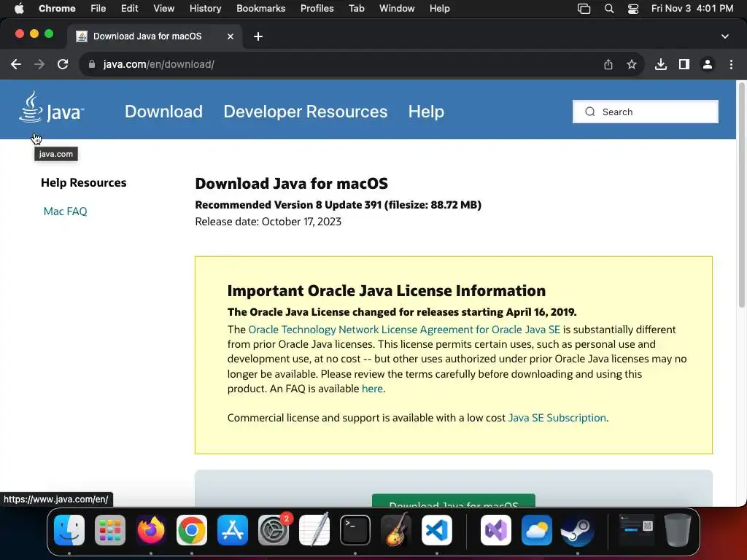This screenshot has width=747, height=560.
Task: Open Terminal from the Dock
Action: 355,530
